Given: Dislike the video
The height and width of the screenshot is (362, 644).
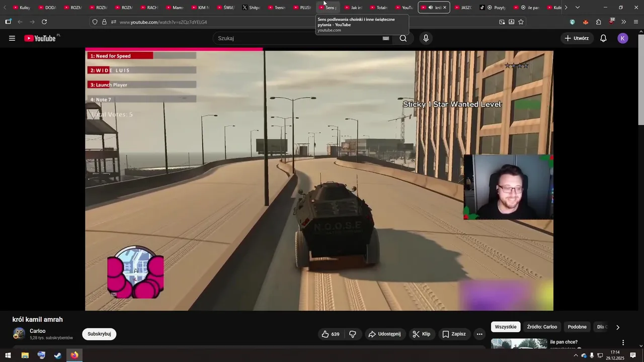Looking at the screenshot, I should (353, 334).
